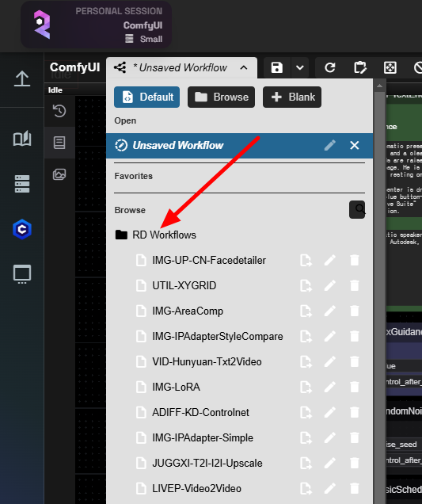Insert LIVEP-Video2Video using its insert icon
This screenshot has height=504, width=422.
[306, 489]
